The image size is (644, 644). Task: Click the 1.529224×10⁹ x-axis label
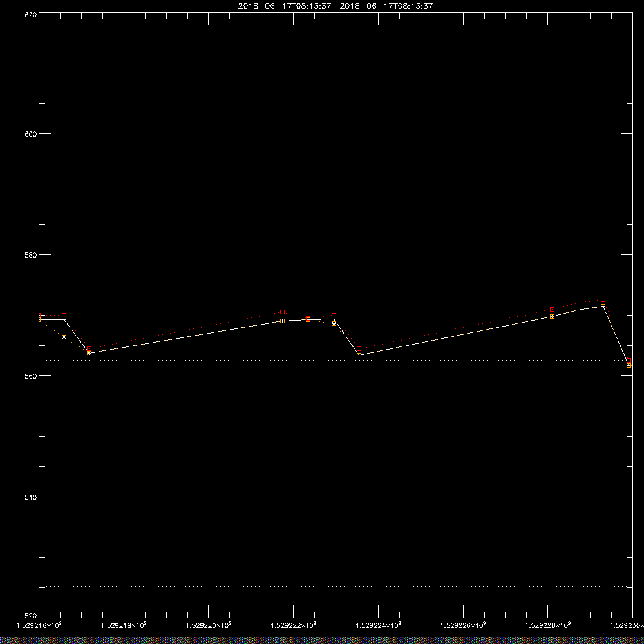[x=379, y=625]
